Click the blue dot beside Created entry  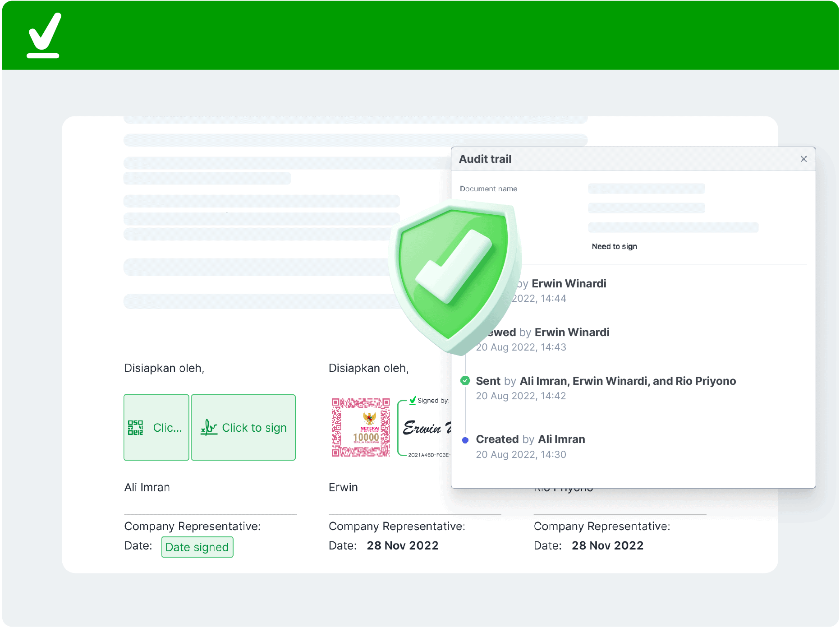click(x=465, y=440)
